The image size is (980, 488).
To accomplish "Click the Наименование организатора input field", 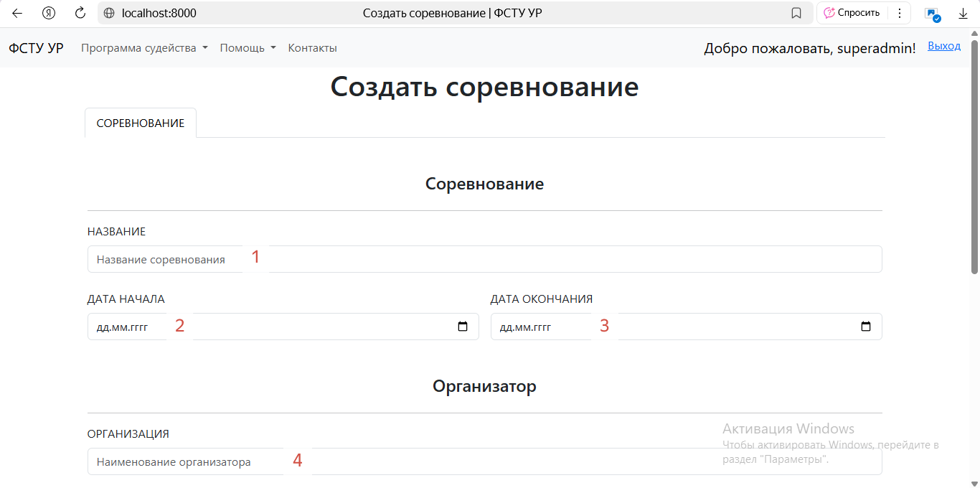I will click(x=484, y=461).
